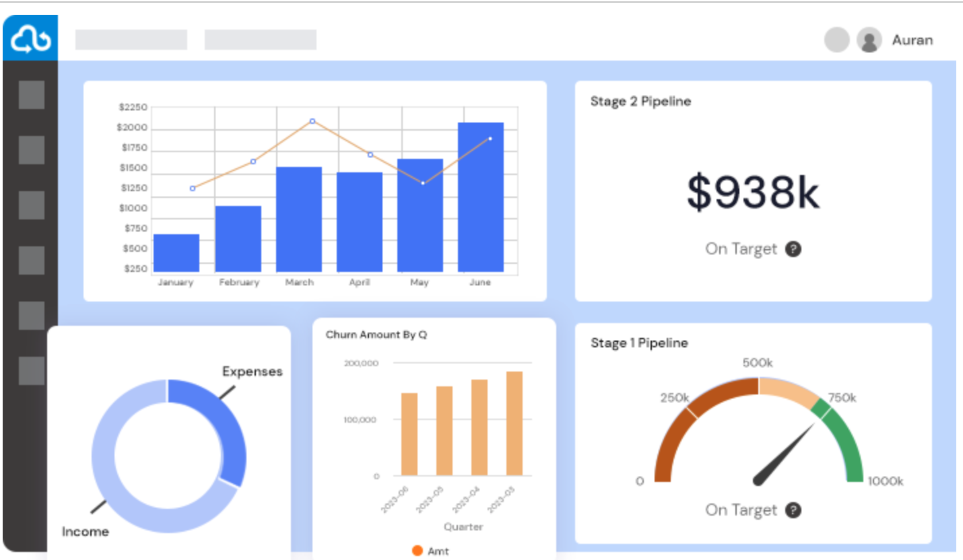Click the user avatar icon beside Auran
The image size is (963, 560).
click(869, 40)
